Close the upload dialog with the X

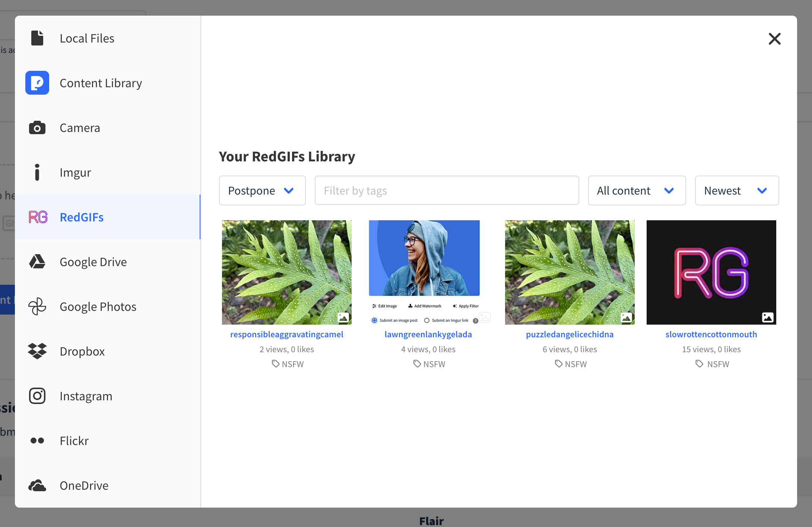(x=775, y=39)
